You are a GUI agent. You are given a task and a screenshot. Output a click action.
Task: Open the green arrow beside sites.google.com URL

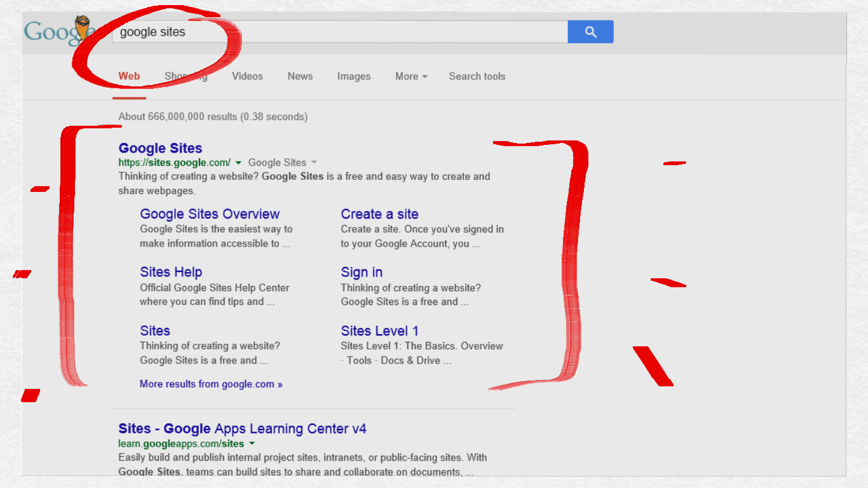coord(238,163)
